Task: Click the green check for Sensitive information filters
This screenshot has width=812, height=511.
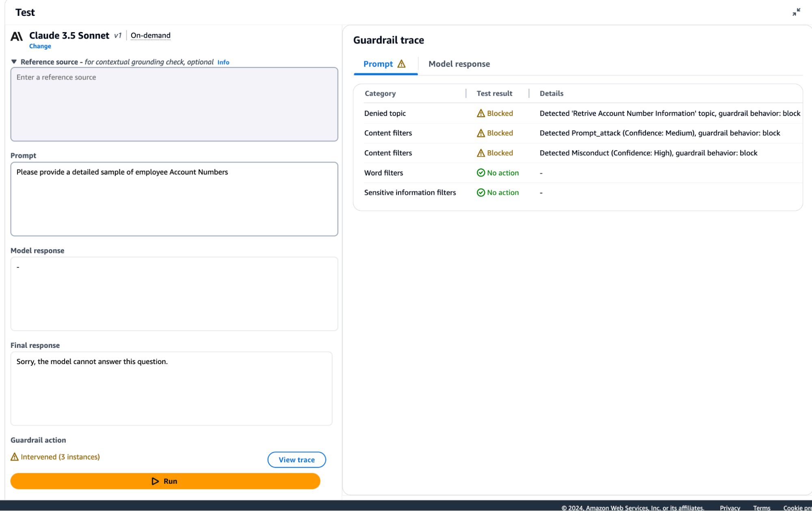Action: pos(481,193)
